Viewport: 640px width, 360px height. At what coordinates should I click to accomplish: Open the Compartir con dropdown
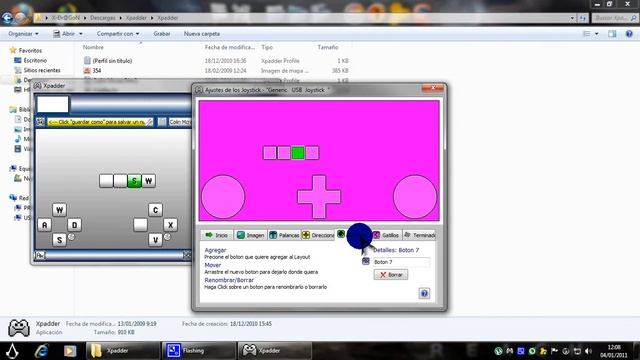click(x=118, y=33)
